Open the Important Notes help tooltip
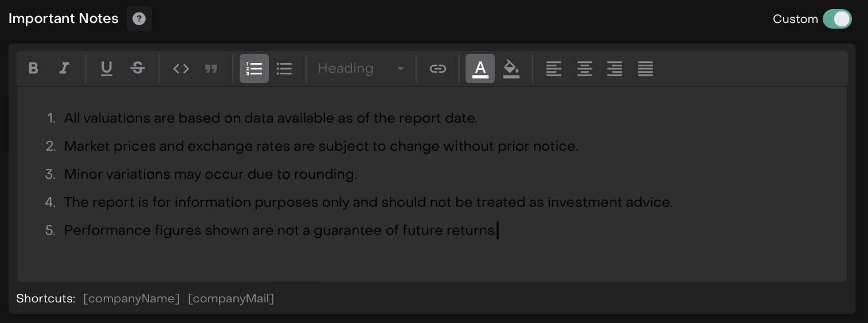 (x=139, y=19)
